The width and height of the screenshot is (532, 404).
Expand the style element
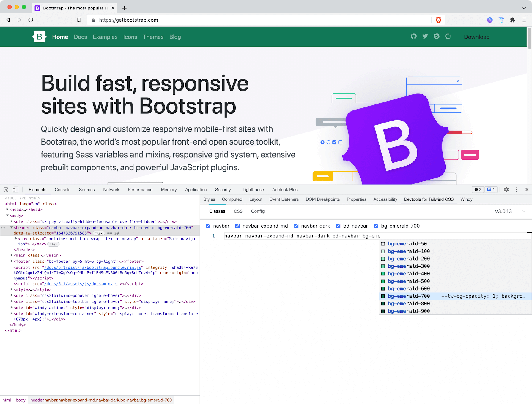[12, 289]
